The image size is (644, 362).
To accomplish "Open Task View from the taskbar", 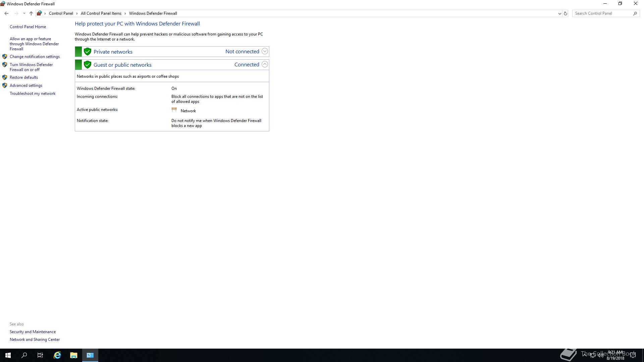I will pos(40,355).
